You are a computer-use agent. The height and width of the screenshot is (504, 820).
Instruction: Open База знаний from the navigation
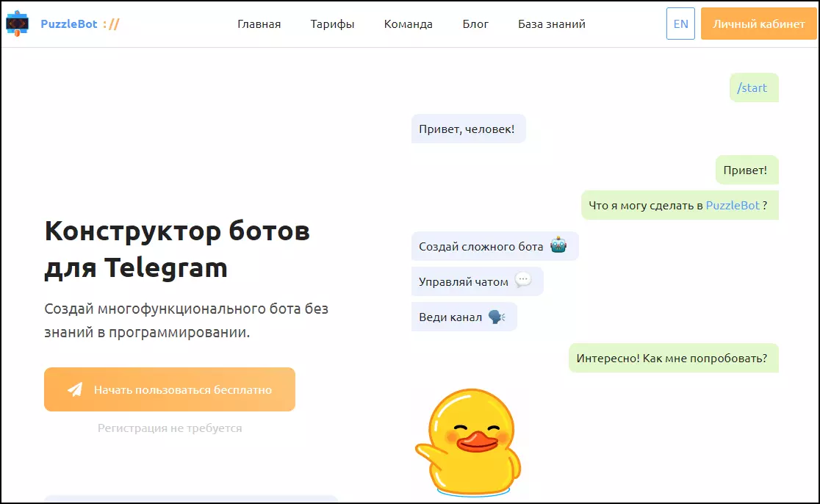552,24
